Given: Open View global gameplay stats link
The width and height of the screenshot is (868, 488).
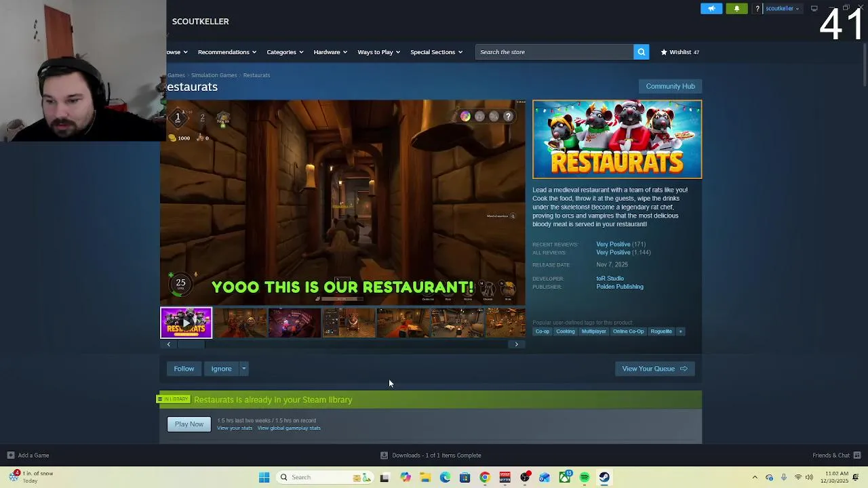Looking at the screenshot, I should 289,428.
